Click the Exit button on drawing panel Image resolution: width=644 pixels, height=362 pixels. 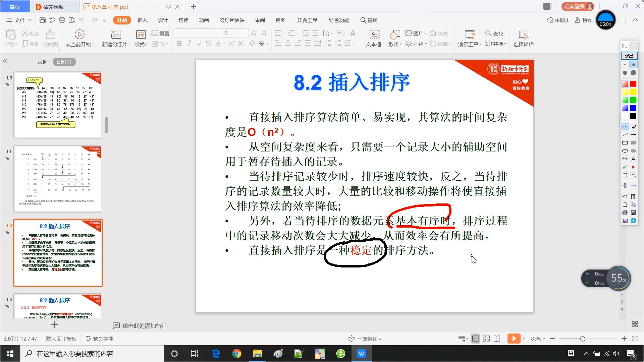(x=629, y=56)
